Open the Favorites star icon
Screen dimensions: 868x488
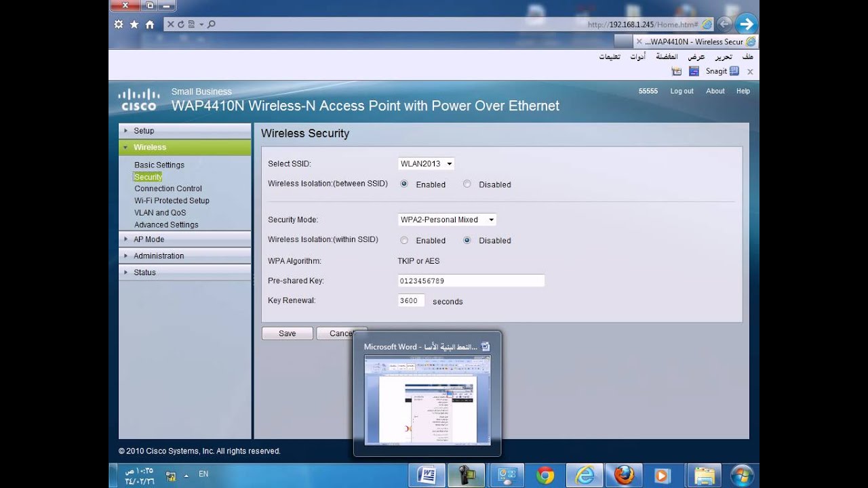pos(134,24)
